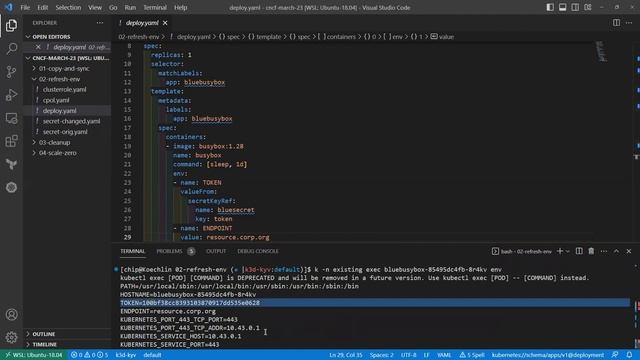Open cpol.yaml in the file tree
This screenshot has height=360, width=640.
tap(56, 100)
